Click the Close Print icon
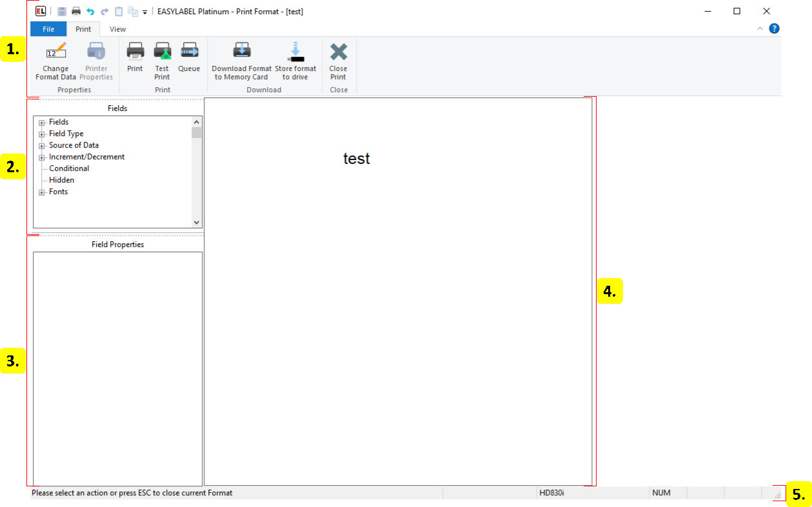Image resolution: width=812 pixels, height=507 pixels. coord(338,52)
